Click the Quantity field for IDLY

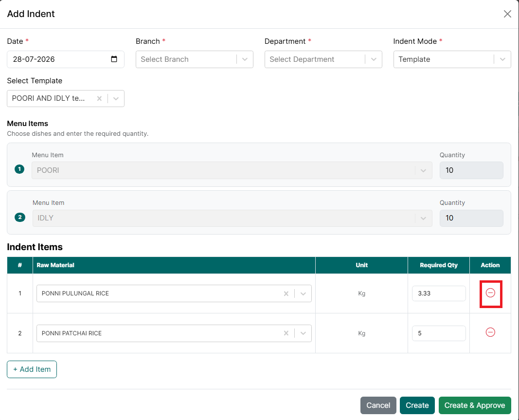click(x=471, y=218)
